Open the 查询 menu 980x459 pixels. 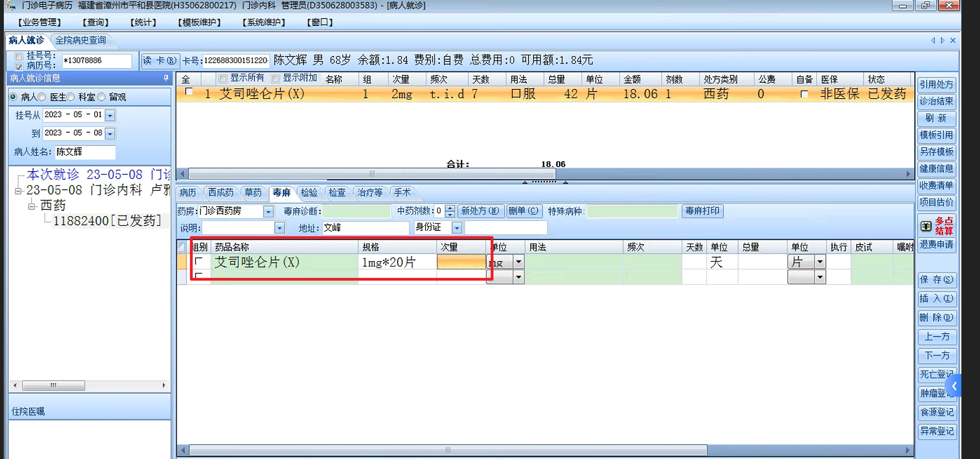[x=95, y=22]
